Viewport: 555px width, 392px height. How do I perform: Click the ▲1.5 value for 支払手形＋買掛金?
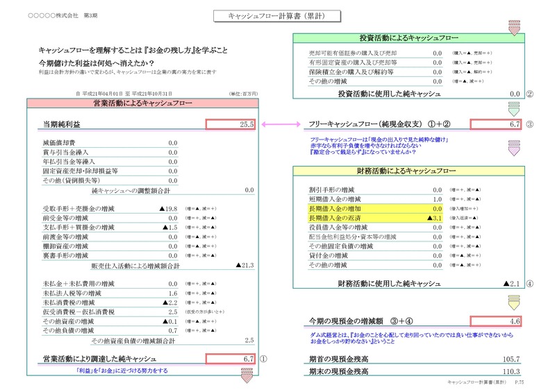coord(170,228)
